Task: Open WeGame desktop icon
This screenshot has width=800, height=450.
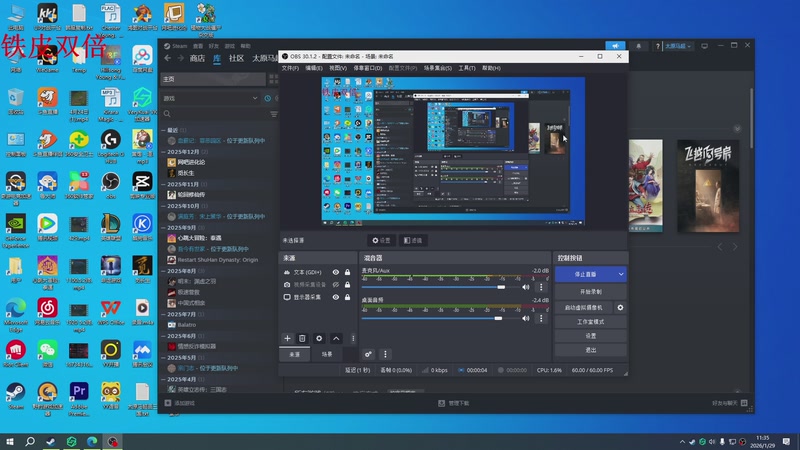Action: coord(47,58)
